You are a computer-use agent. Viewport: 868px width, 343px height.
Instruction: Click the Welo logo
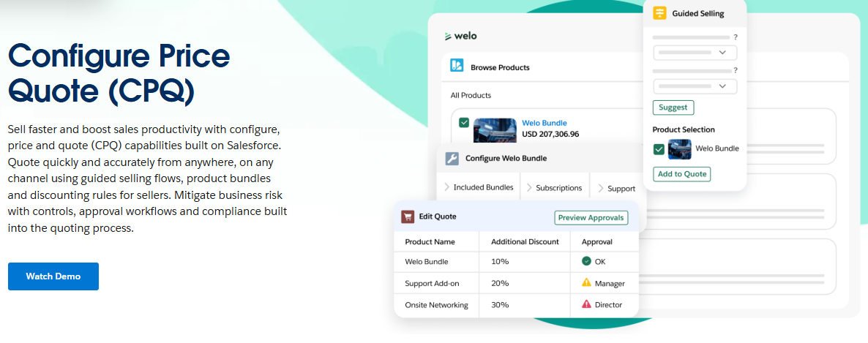[460, 37]
